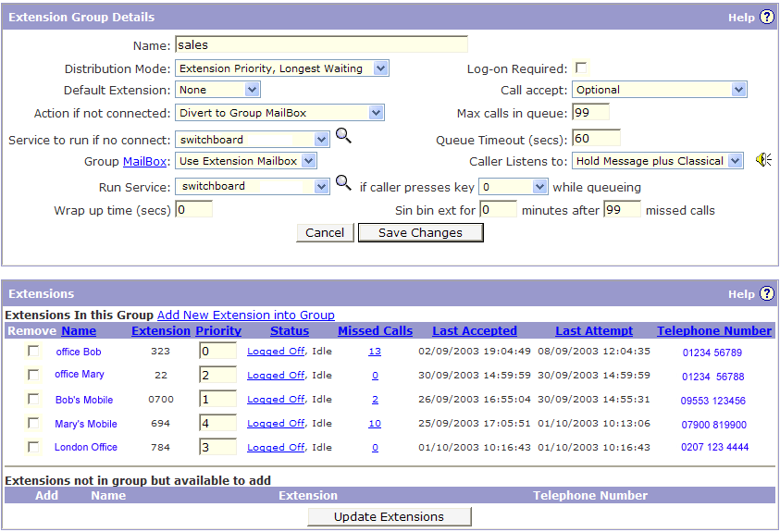Open missed calls count 10 for Mary's Mobile
The height and width of the screenshot is (532, 780).
click(x=375, y=423)
